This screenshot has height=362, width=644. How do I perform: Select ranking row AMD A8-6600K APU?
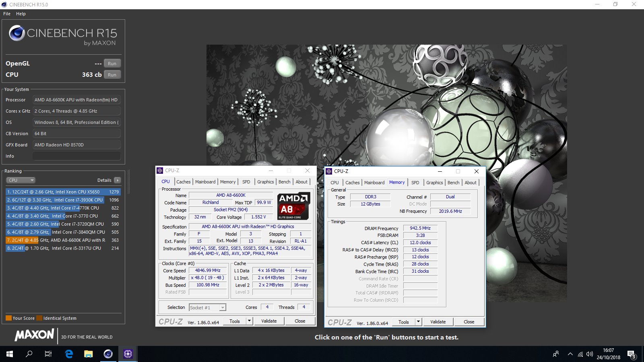pos(63,240)
